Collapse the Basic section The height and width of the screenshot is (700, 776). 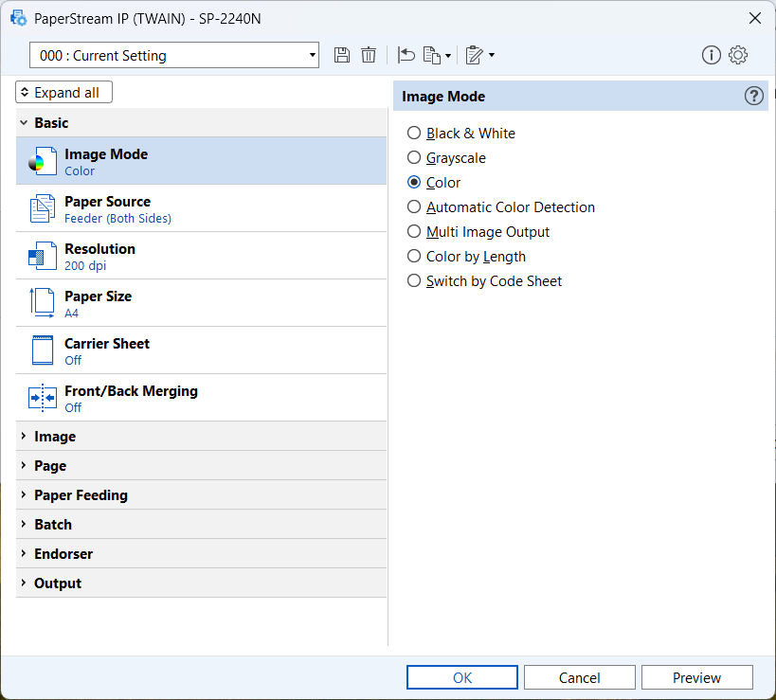coord(201,123)
